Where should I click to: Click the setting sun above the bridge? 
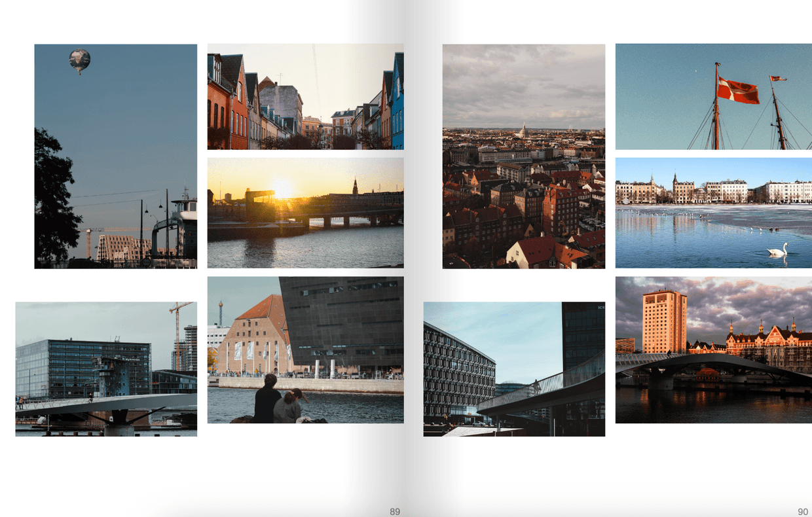coord(283,189)
